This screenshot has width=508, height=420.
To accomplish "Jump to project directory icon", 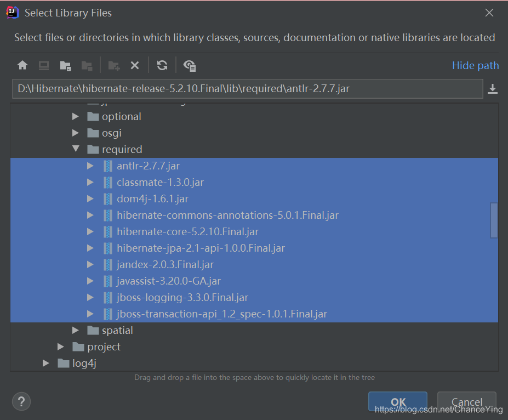I will (x=65, y=66).
